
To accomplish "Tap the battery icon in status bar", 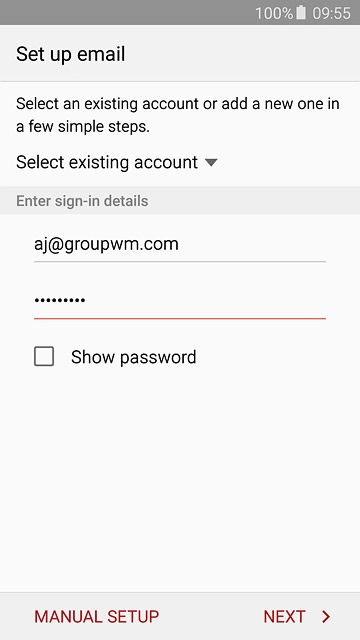I will (301, 13).
